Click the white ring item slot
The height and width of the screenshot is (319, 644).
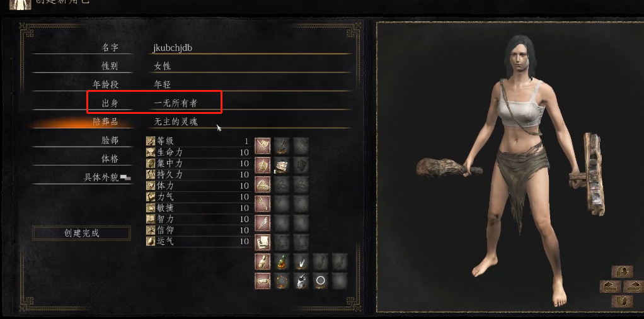tap(321, 281)
